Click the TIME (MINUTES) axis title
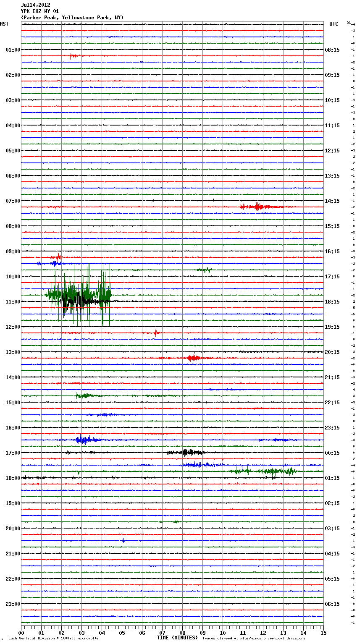 point(177,638)
